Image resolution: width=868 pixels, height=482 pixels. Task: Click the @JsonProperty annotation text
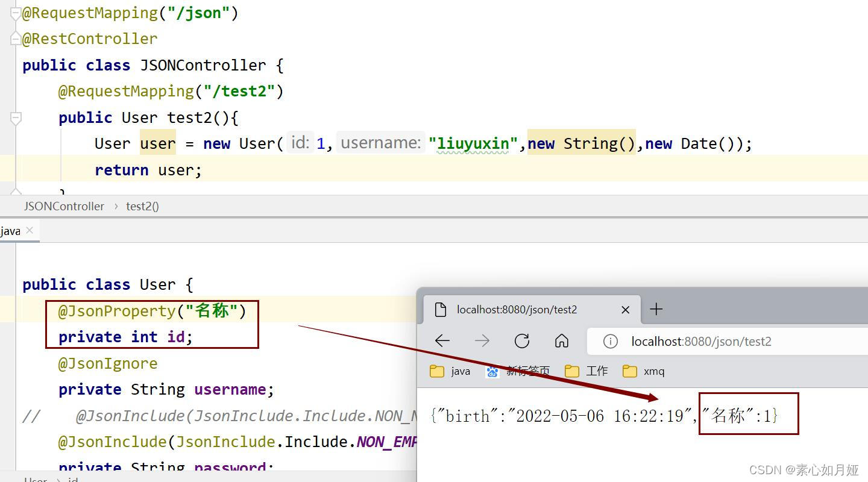point(152,311)
